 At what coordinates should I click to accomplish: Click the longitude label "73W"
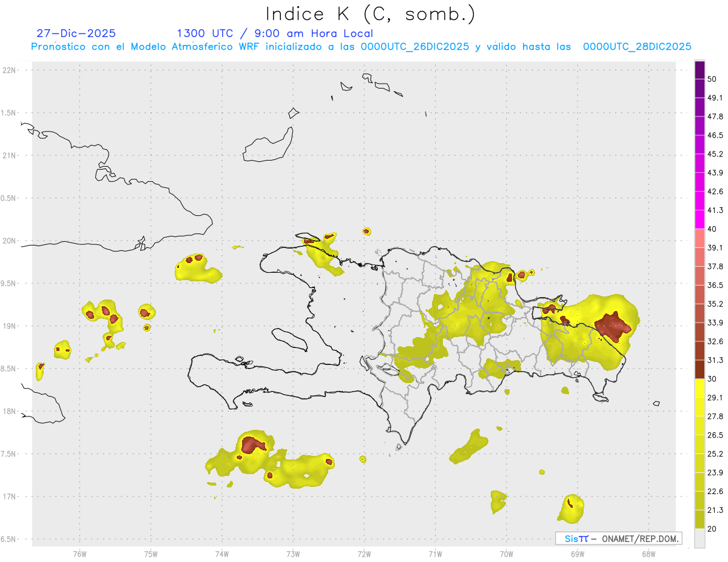click(293, 554)
